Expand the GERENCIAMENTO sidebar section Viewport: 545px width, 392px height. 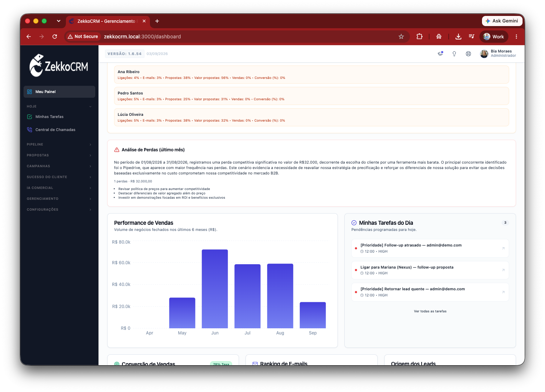pos(59,199)
